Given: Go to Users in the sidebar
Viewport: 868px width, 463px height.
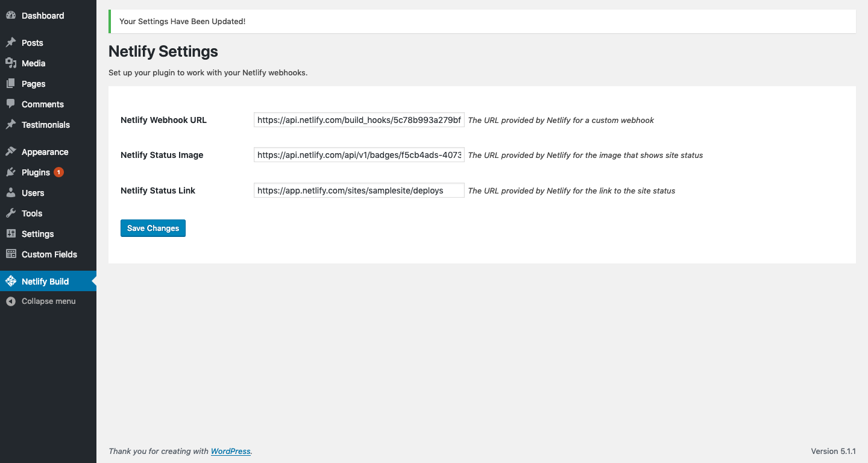Looking at the screenshot, I should [x=48, y=193].
